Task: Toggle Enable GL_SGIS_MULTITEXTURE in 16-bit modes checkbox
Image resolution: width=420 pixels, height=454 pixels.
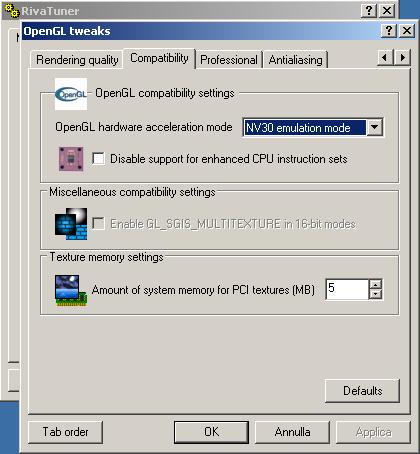Action: (98, 224)
